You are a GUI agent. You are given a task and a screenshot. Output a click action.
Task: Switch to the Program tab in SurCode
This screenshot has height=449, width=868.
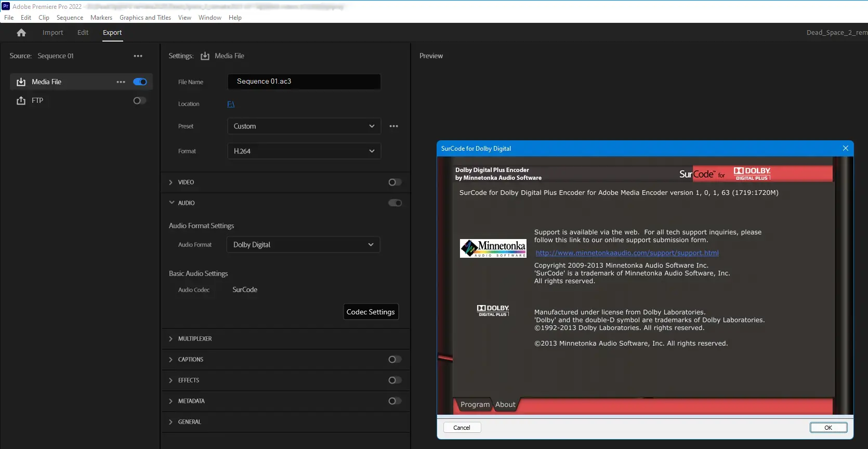[475, 405]
